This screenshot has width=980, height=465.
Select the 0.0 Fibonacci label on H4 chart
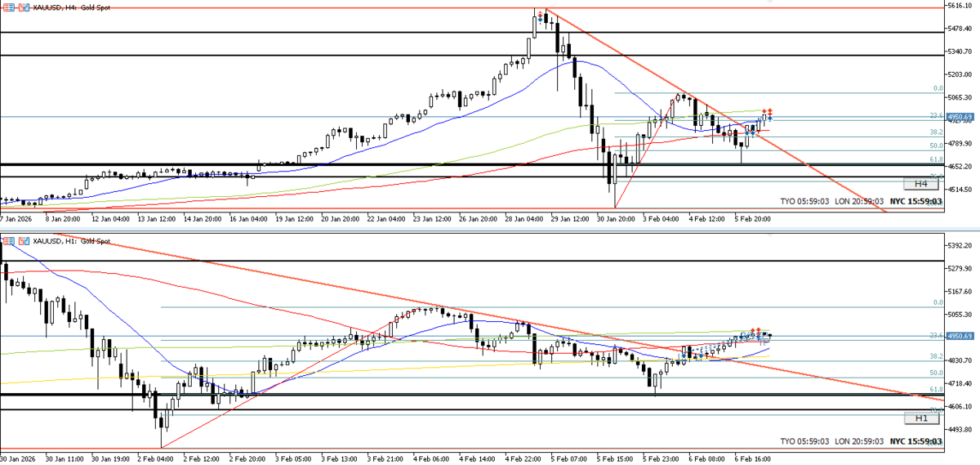[x=938, y=88]
